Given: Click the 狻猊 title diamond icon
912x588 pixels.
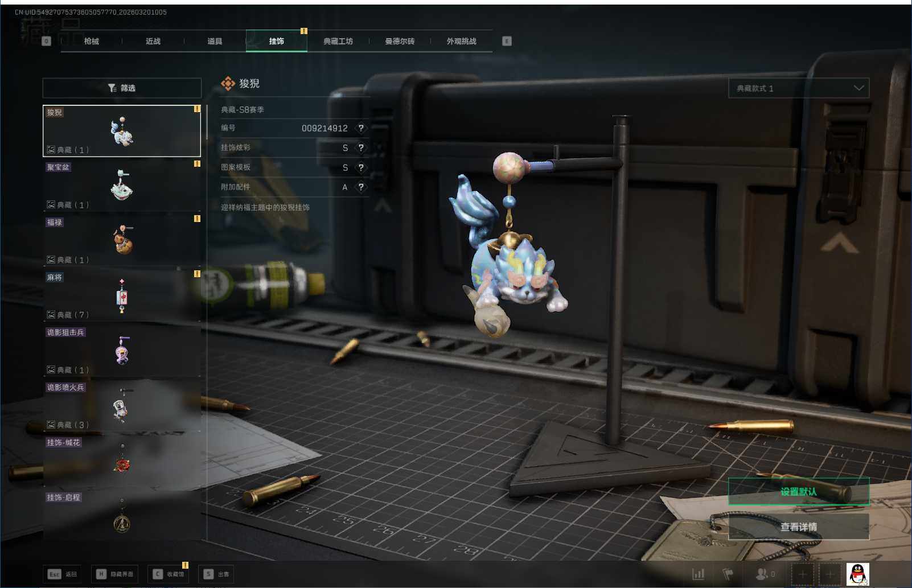Looking at the screenshot, I should pyautogui.click(x=228, y=84).
